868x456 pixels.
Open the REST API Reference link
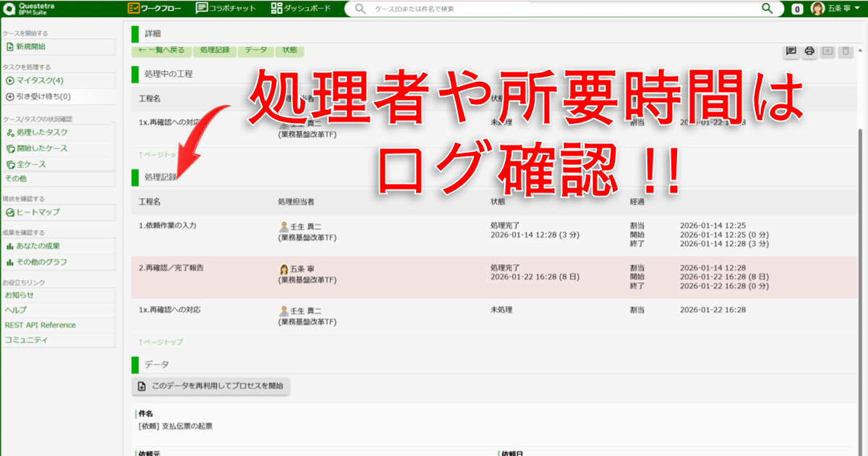click(58, 325)
